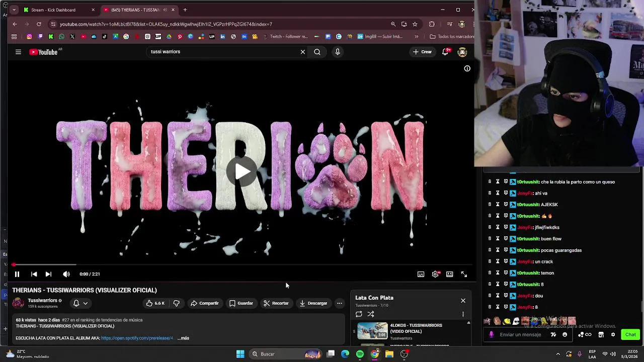This screenshot has height=362, width=644.
Task: Click the YouTube URL address bar
Action: click(x=221, y=24)
